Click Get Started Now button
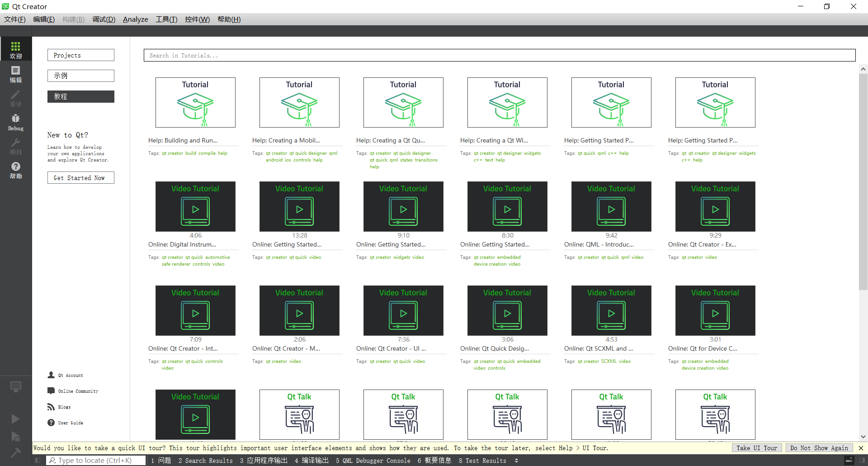The width and height of the screenshot is (868, 466). pyautogui.click(x=81, y=178)
